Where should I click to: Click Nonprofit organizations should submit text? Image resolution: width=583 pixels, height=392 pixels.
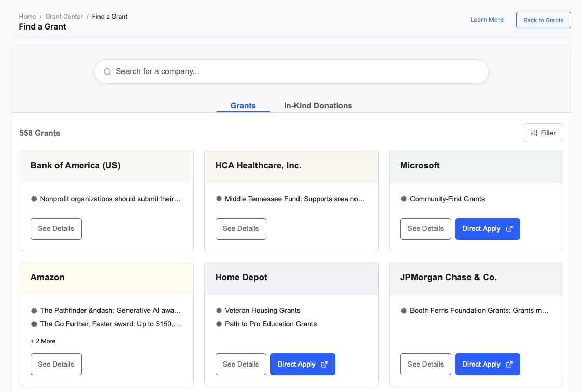[110, 199]
